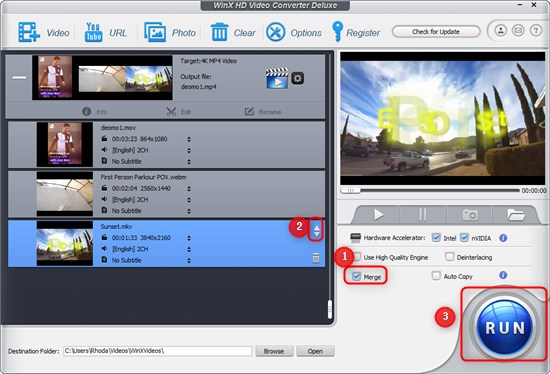Click the Hardware Accelerator chip icon
Viewport: 550px width, 374px height.
pyautogui.click(x=356, y=238)
